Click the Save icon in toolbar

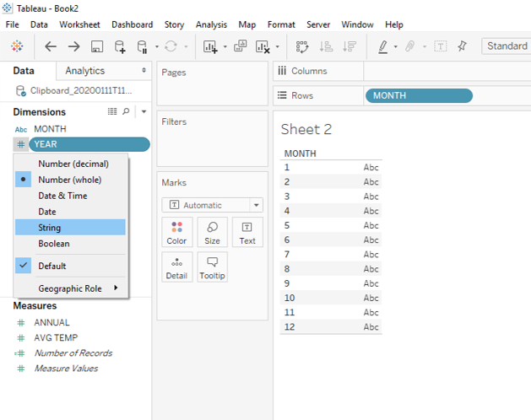point(96,46)
